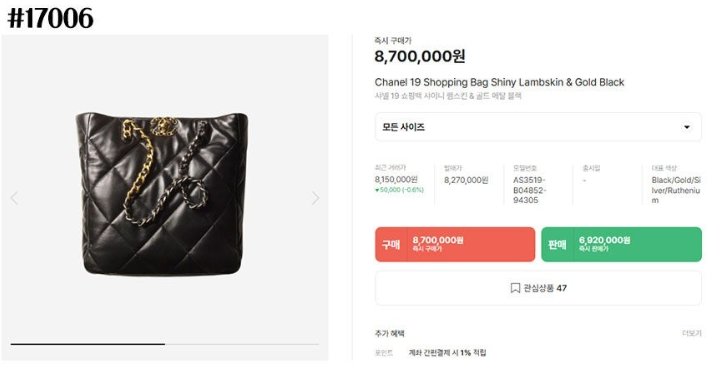Click the next image arrow
Screen dimensions: 716x390
(x=315, y=198)
